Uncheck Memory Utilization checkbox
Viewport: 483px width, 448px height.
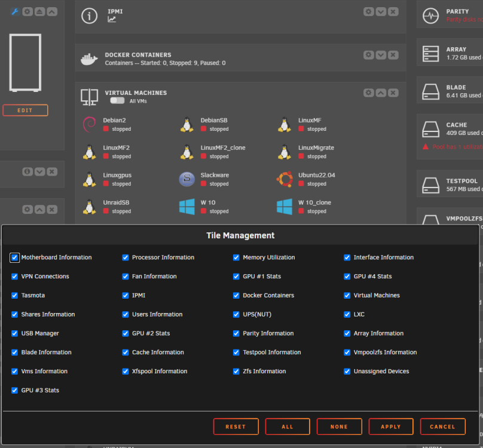click(x=236, y=257)
